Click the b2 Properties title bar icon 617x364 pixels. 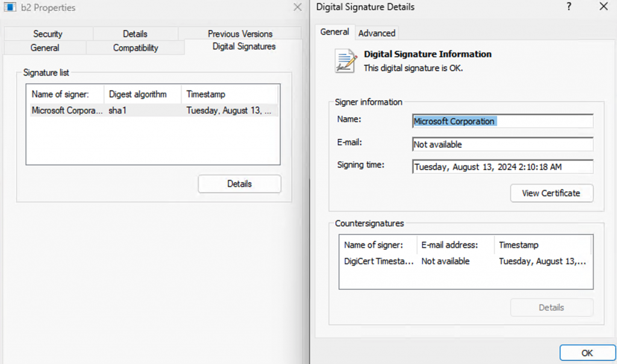10,7
